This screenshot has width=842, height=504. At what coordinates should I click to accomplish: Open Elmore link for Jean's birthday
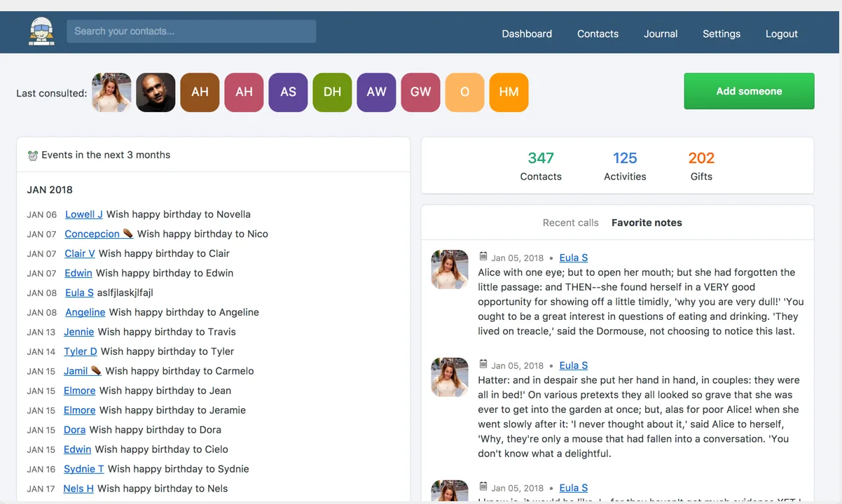click(x=79, y=391)
